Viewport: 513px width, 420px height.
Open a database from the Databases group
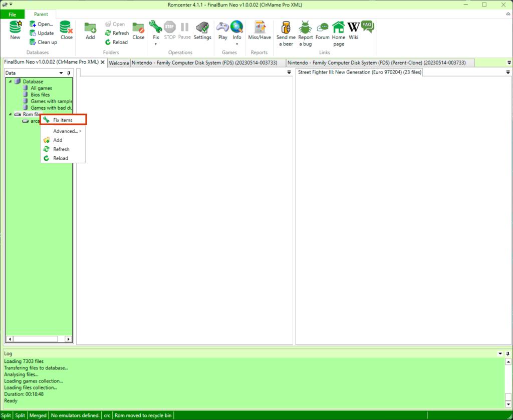(x=42, y=24)
